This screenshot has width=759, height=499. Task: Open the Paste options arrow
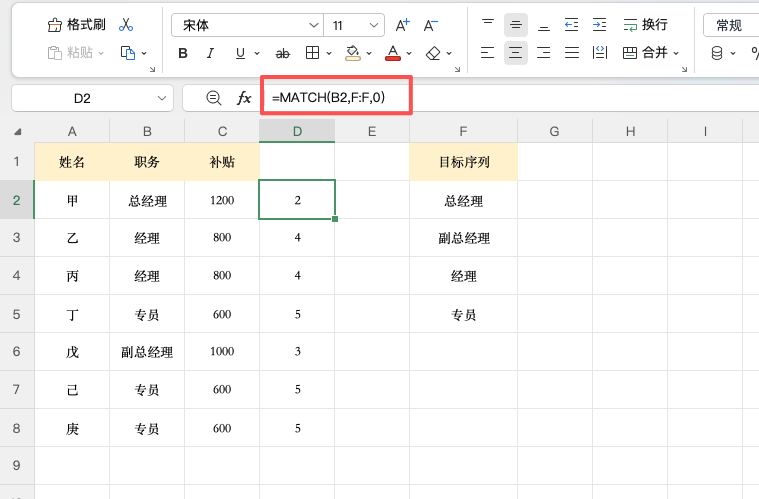101,53
